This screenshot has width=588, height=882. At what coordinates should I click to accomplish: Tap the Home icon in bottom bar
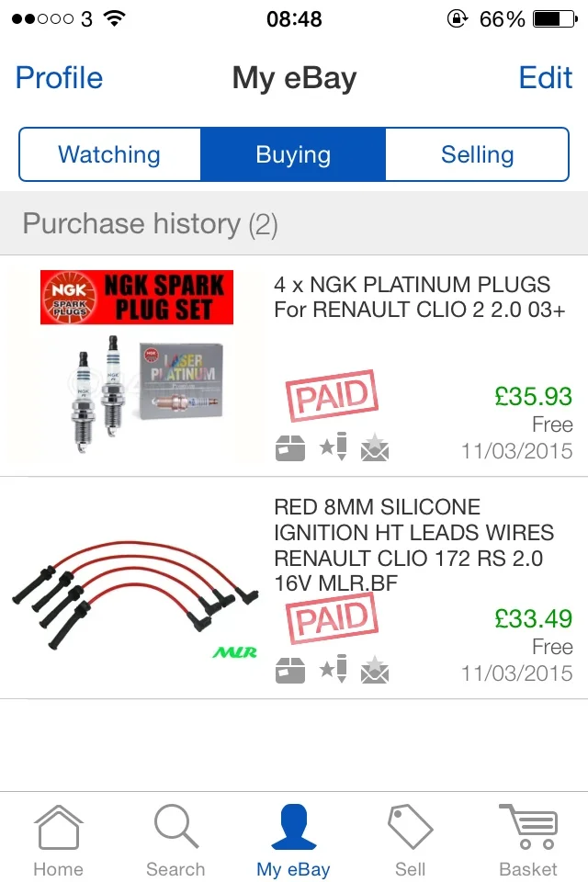click(x=59, y=828)
